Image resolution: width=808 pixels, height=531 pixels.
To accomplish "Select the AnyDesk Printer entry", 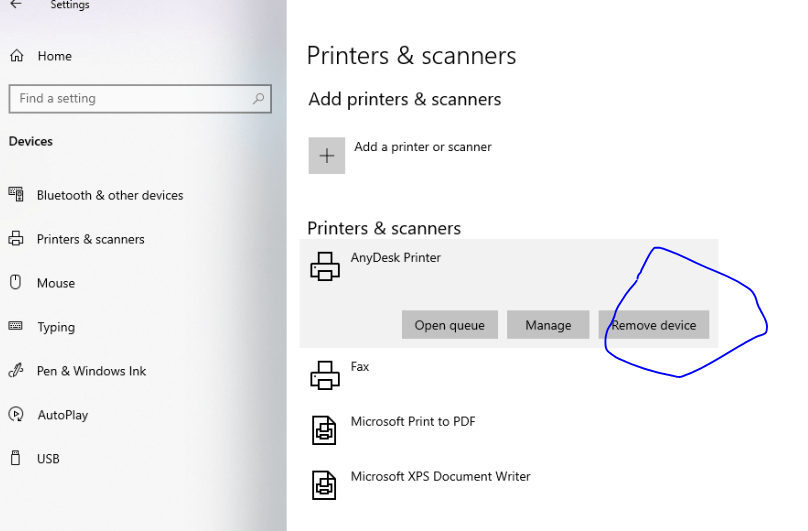I will tap(396, 258).
